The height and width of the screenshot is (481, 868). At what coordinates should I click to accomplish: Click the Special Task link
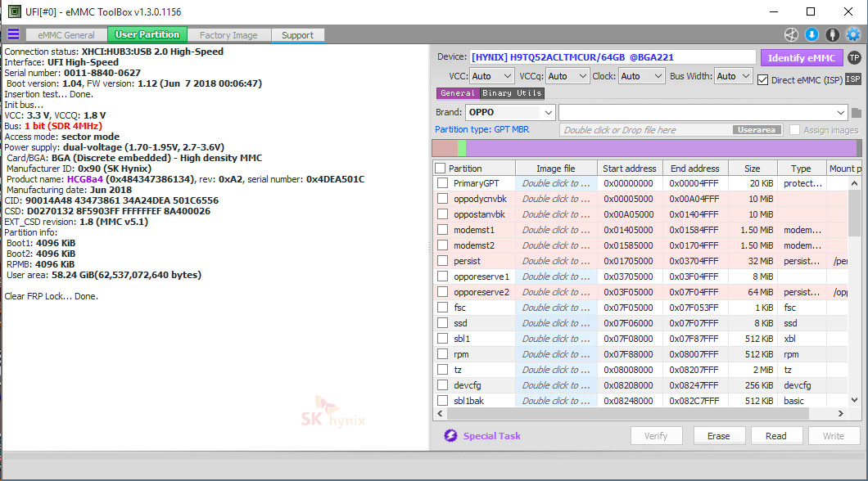[x=491, y=436]
